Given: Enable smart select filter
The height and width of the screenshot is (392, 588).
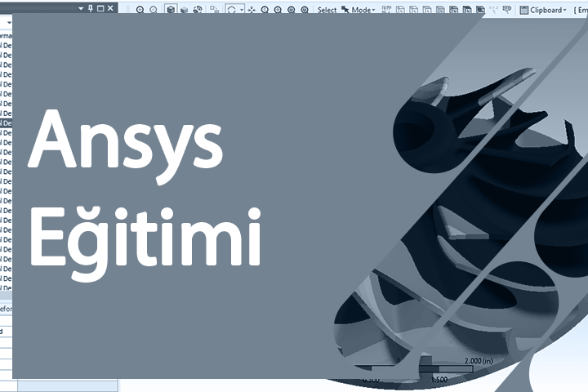Looking at the screenshot, I should 386,10.
